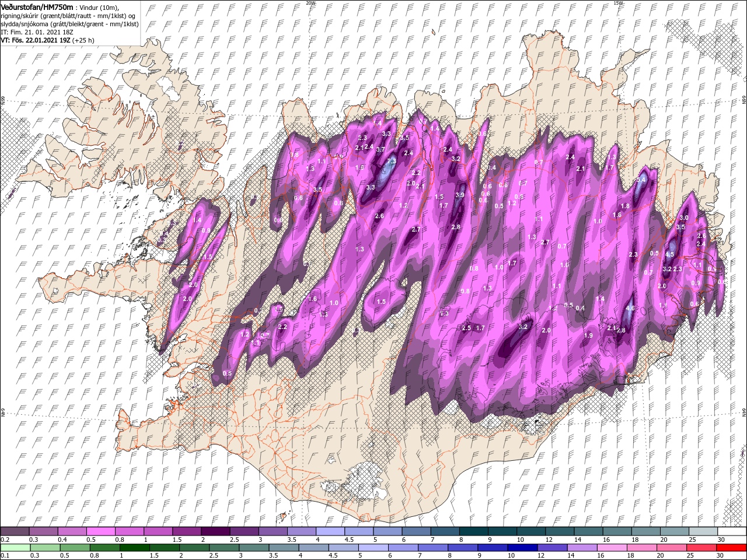Click the 3.7 value near the north coast

[x=381, y=149]
